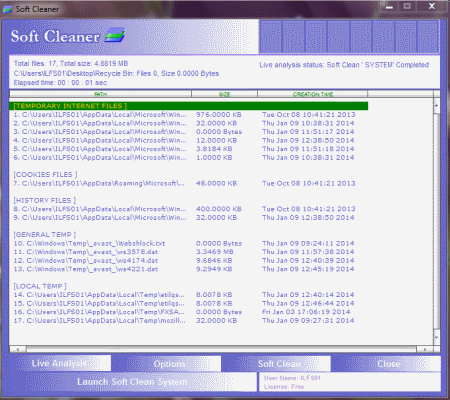Close window with title bar X
Viewport: 450px width, 400px height.
click(432, 6)
